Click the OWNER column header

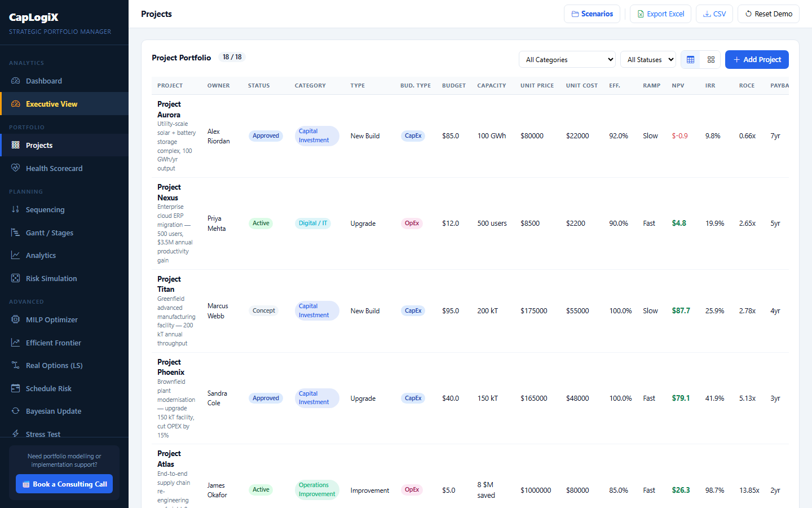click(x=218, y=86)
